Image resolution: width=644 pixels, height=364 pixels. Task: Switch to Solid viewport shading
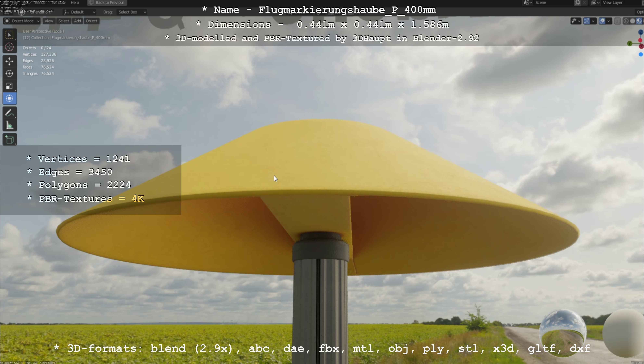point(632,21)
